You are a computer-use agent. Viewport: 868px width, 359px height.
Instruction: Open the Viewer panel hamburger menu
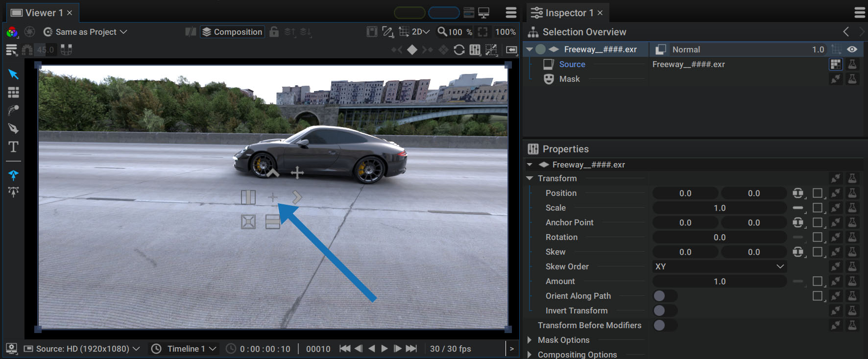pos(511,13)
